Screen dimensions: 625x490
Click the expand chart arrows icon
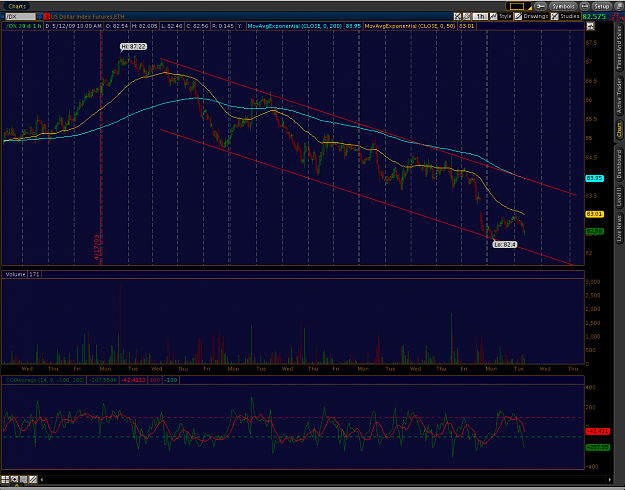point(458,16)
